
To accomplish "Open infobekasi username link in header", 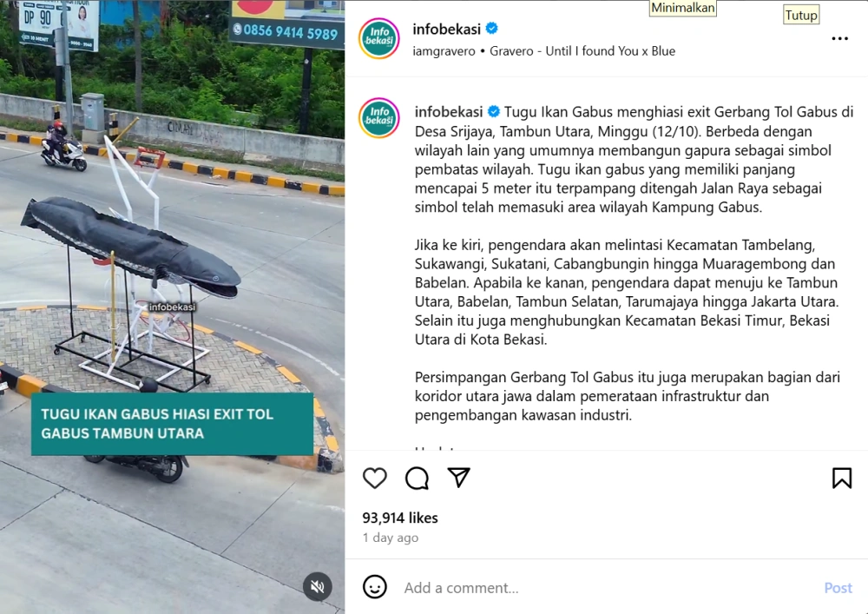I will click(x=447, y=29).
